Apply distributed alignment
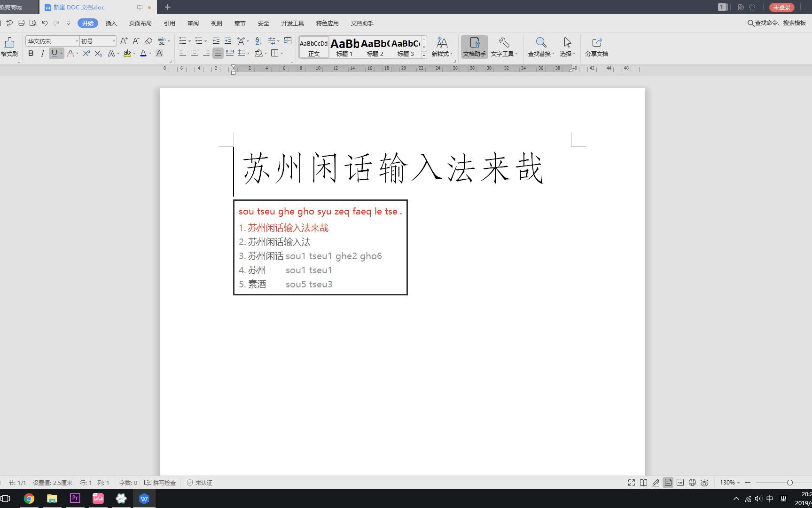The image size is (812, 508). pyautogui.click(x=230, y=53)
